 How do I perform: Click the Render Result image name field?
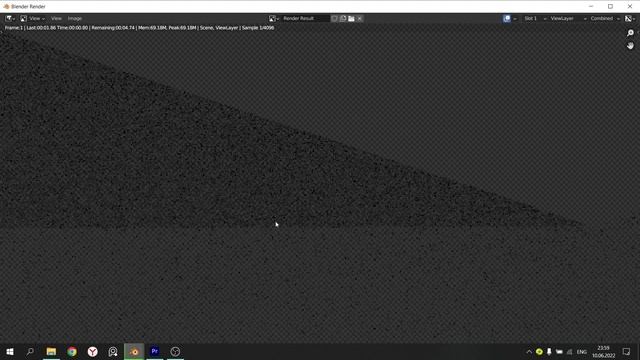(x=305, y=18)
